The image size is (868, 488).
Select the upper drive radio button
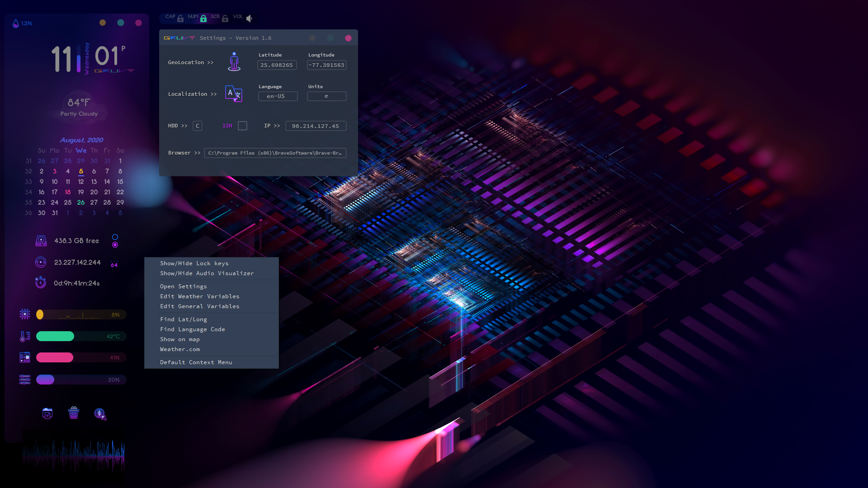[x=115, y=237]
